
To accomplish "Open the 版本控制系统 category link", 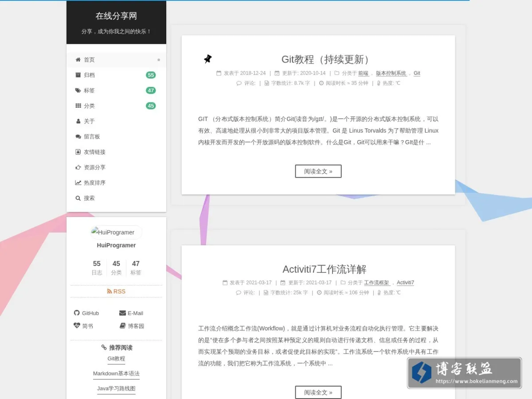I will point(391,73).
